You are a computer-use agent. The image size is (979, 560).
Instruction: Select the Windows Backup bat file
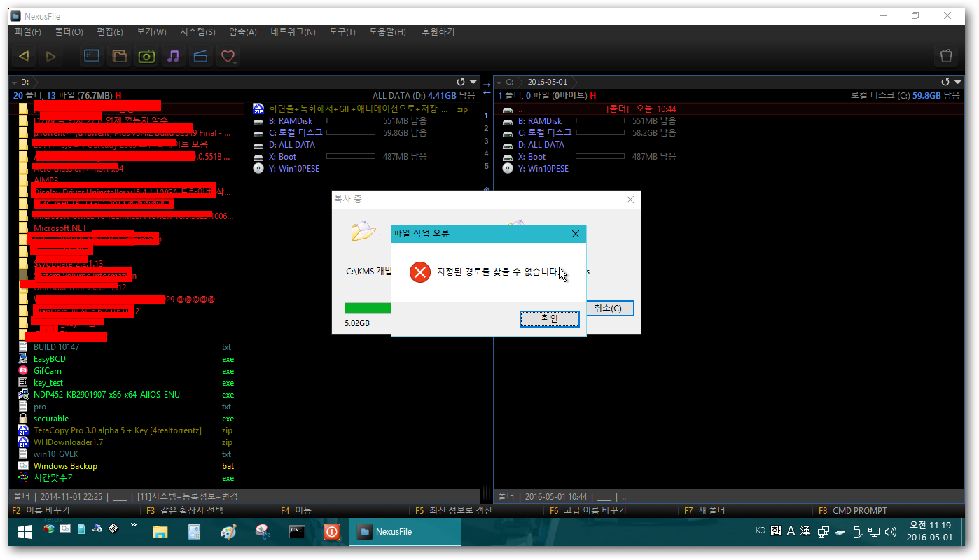65,466
